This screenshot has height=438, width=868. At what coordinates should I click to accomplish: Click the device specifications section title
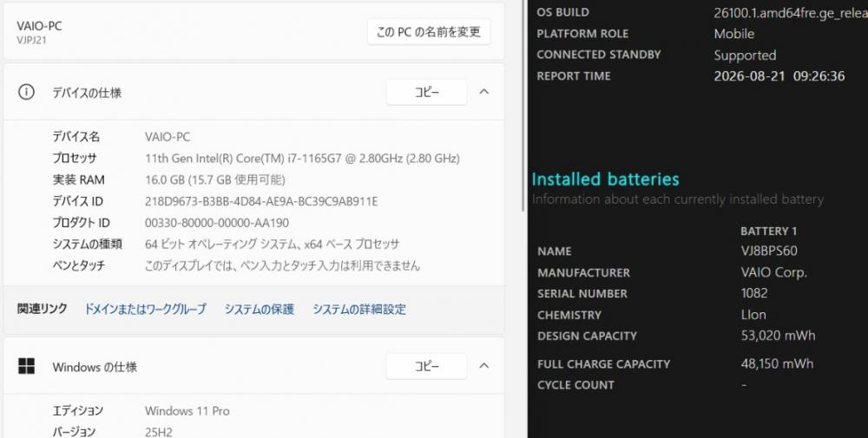pyautogui.click(x=87, y=93)
